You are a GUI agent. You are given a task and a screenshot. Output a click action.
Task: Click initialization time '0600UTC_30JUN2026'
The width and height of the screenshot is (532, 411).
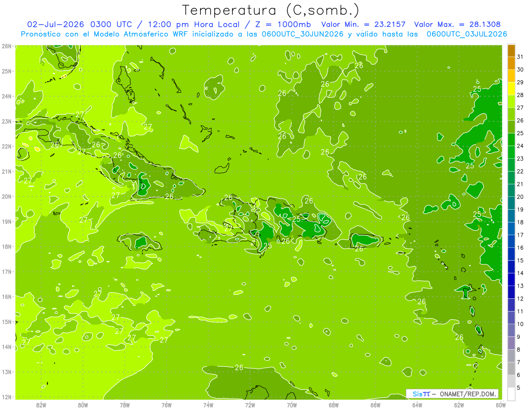click(302, 34)
